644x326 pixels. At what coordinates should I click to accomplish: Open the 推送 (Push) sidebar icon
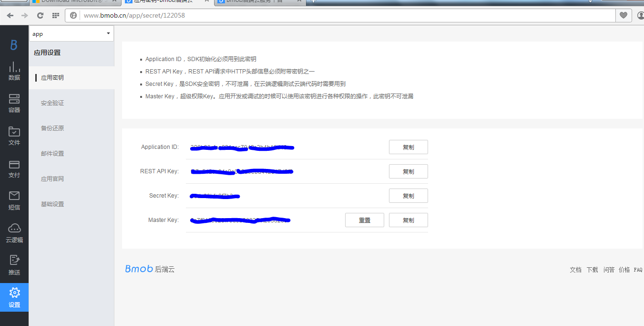tap(14, 266)
